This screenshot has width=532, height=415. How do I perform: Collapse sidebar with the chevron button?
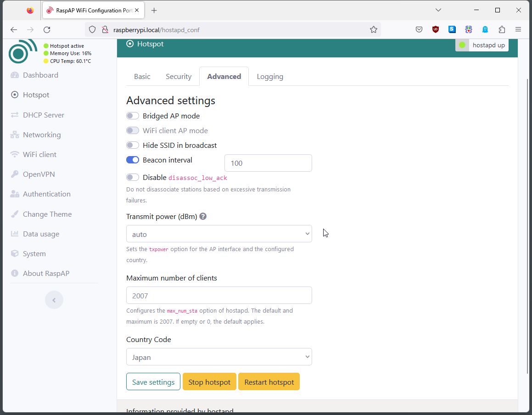click(54, 300)
